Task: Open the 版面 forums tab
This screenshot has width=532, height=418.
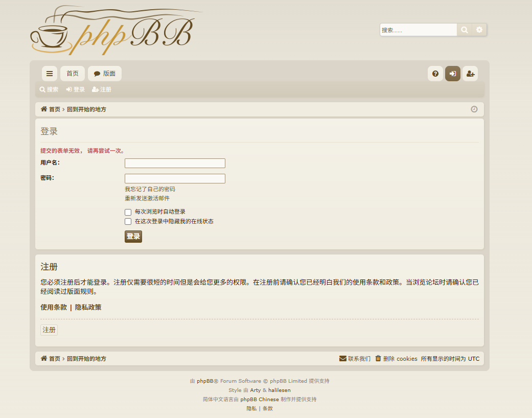Action: coord(105,74)
